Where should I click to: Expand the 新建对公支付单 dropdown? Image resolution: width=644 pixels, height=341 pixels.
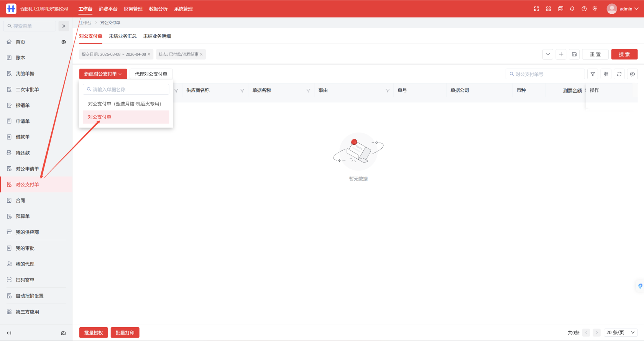point(103,74)
